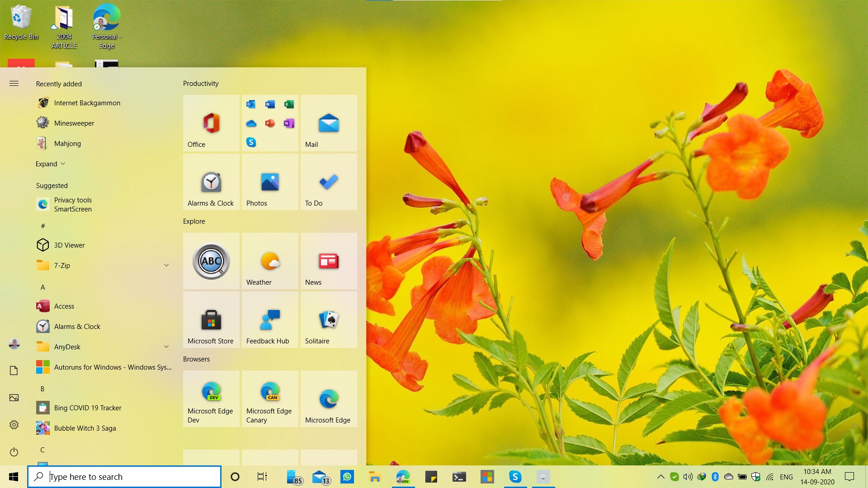Launch Microsoft Store tile
Viewport: 868px width, 488px height.
click(x=211, y=319)
